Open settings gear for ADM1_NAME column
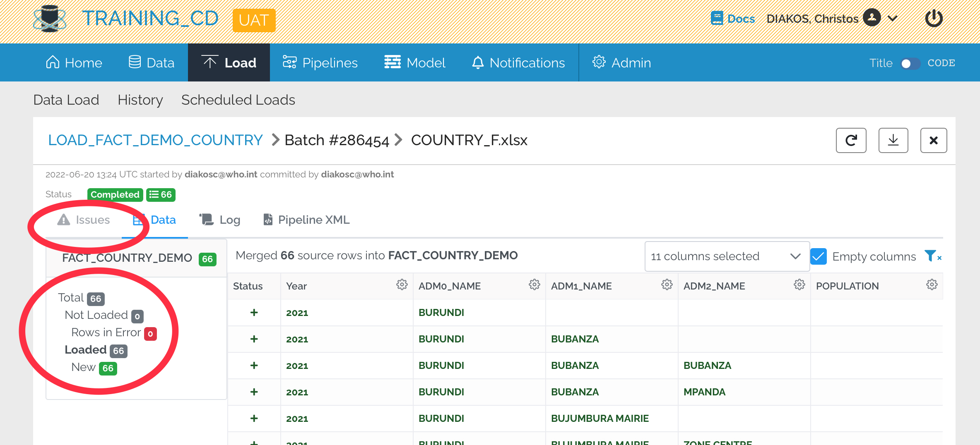980x445 pixels. pos(667,285)
